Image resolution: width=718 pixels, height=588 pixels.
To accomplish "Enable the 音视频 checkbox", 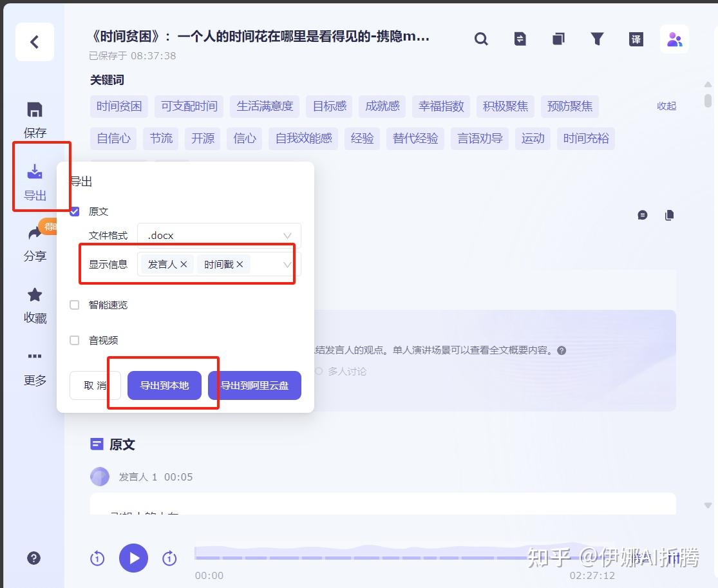I will pyautogui.click(x=75, y=340).
